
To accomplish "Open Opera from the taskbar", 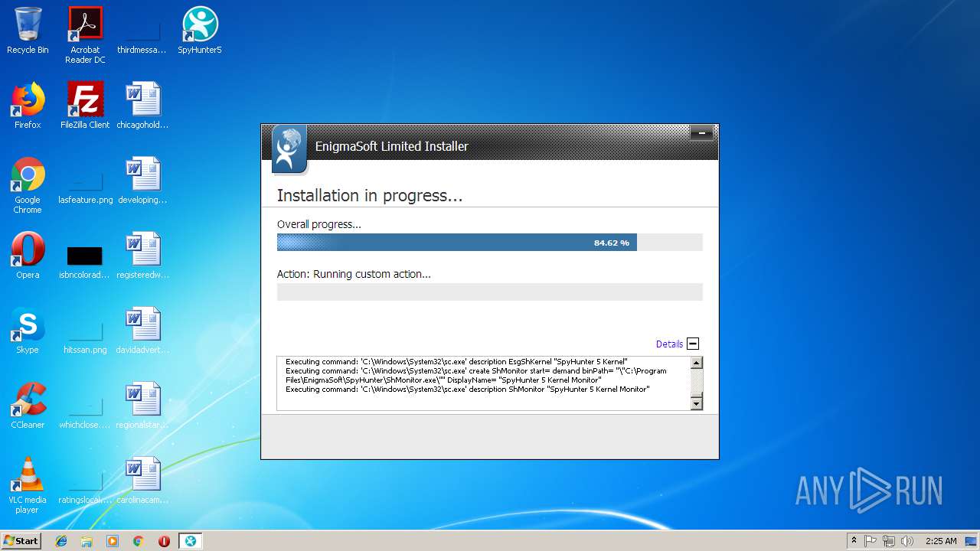I will pos(164,541).
